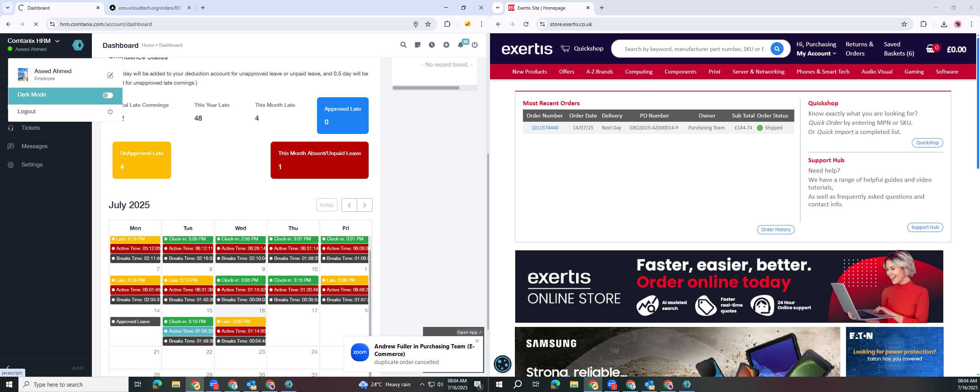Click the Eaton power protection banner
Viewport: 980px width, 392px height.
894,351
